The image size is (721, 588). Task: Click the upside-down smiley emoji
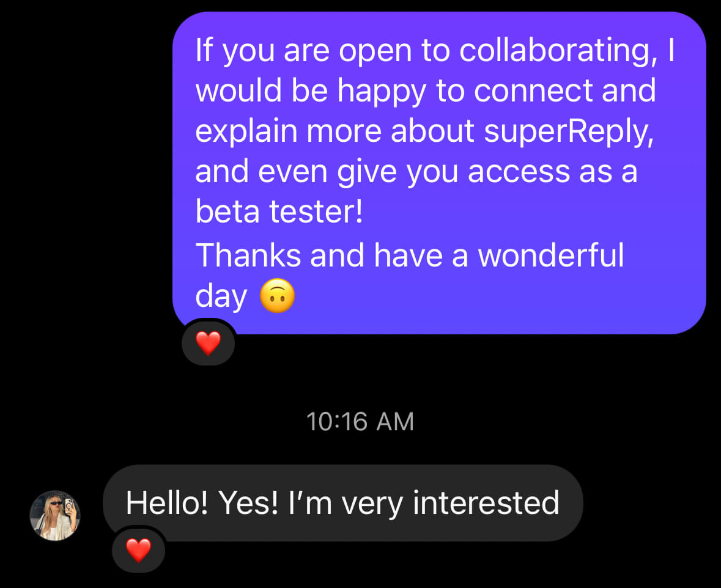pos(278,297)
